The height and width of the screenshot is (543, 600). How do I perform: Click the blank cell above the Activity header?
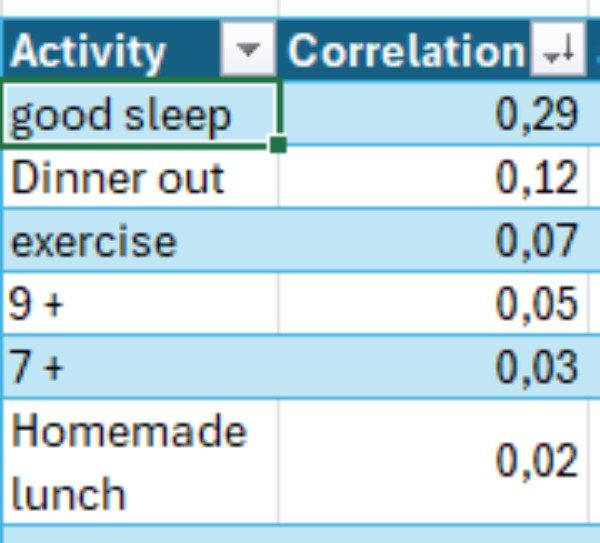point(140,10)
